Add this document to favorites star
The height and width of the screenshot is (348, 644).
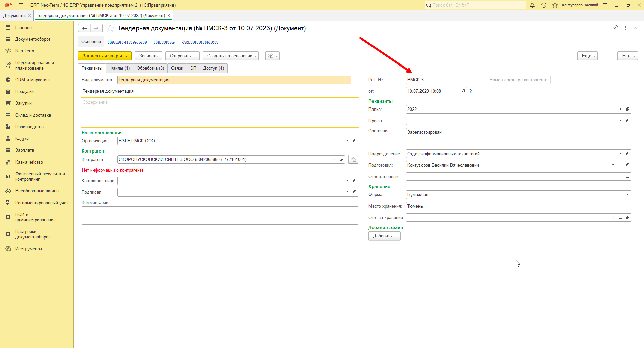click(110, 28)
